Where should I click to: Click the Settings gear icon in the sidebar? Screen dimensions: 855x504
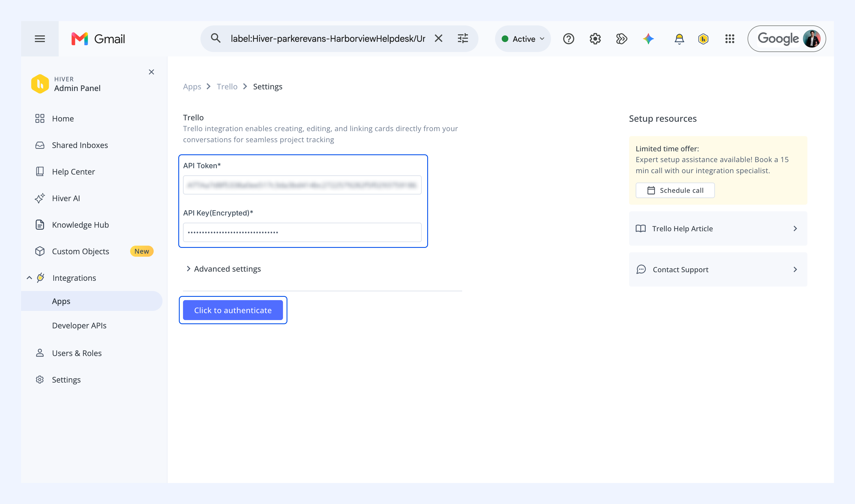tap(40, 379)
